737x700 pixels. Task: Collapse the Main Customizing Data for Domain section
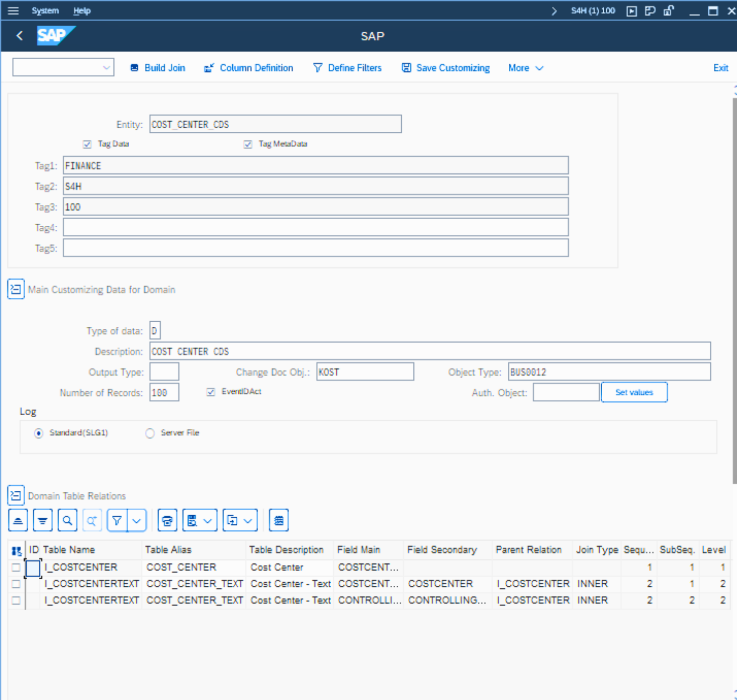(16, 289)
